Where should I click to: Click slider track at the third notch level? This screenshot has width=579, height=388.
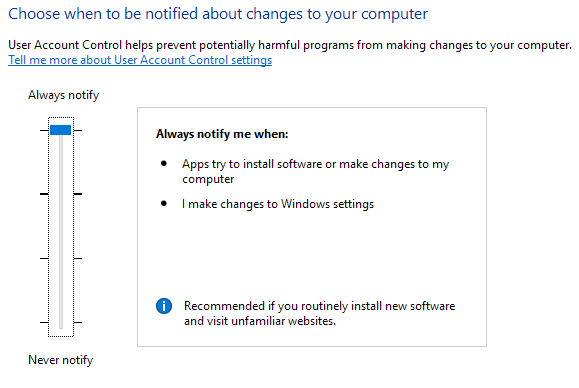pyautogui.click(x=61, y=258)
